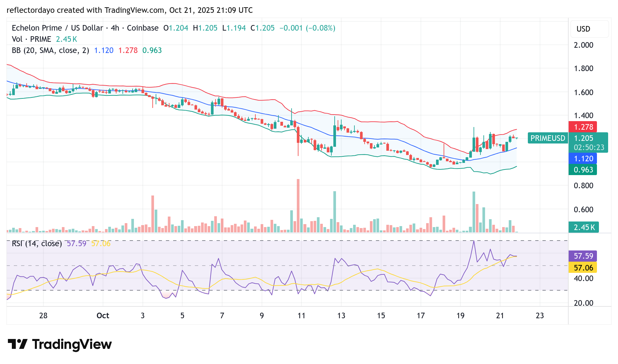Click the 'RSI (14, close)' legend
The height and width of the screenshot is (364, 618).
tap(37, 244)
